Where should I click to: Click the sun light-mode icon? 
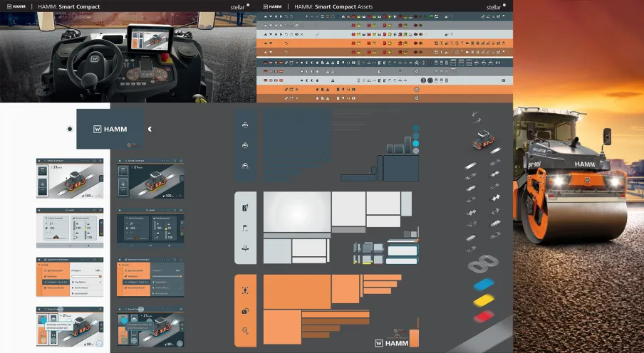[x=70, y=129]
